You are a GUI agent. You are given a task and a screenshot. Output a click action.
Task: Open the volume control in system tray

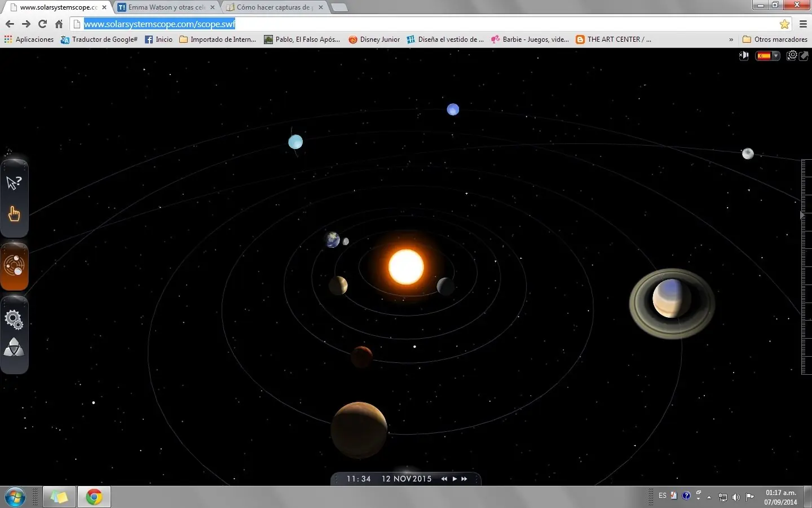[x=736, y=497]
